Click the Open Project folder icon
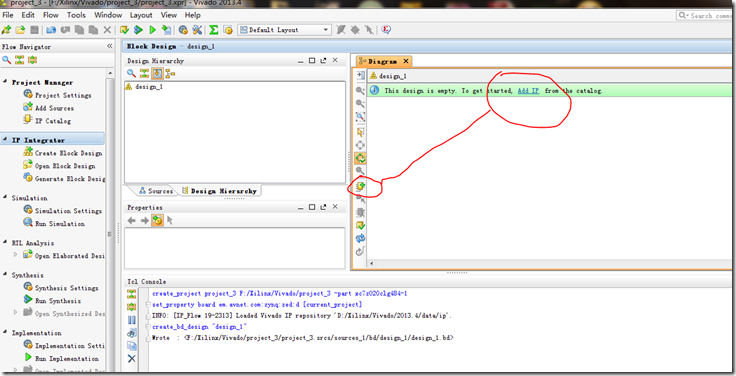The width and height of the screenshot is (736, 376). (x=20, y=30)
